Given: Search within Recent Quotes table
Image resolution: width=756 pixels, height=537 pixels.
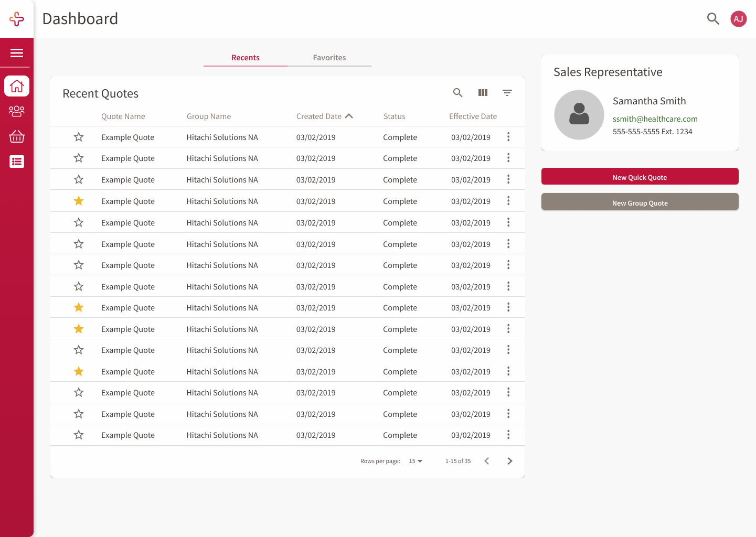Looking at the screenshot, I should [x=457, y=92].
